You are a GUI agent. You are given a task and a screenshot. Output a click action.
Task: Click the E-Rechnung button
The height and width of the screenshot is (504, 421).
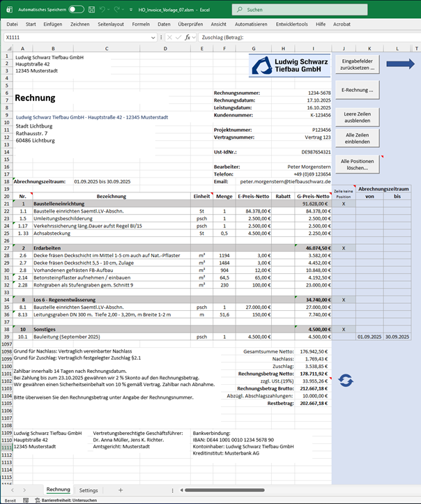tap(357, 90)
